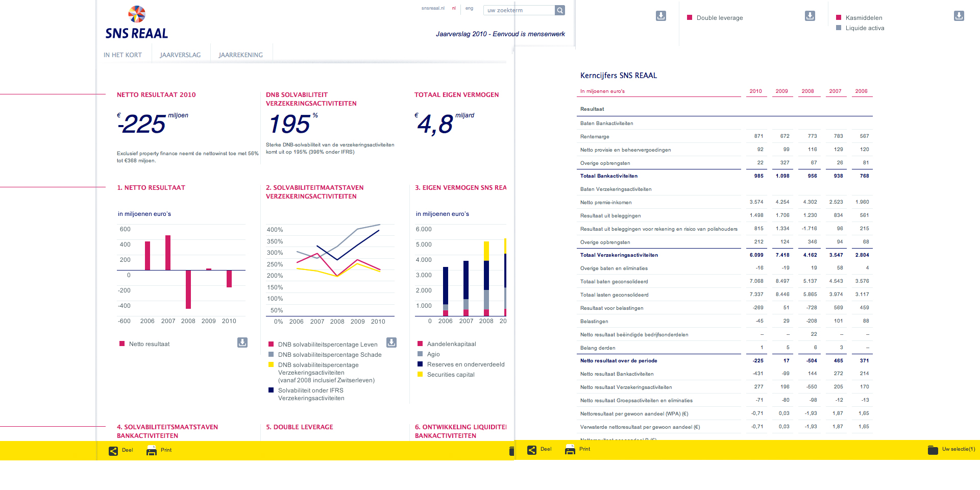Click the search magnifier button
The width and height of the screenshot is (980, 490).
pyautogui.click(x=560, y=10)
